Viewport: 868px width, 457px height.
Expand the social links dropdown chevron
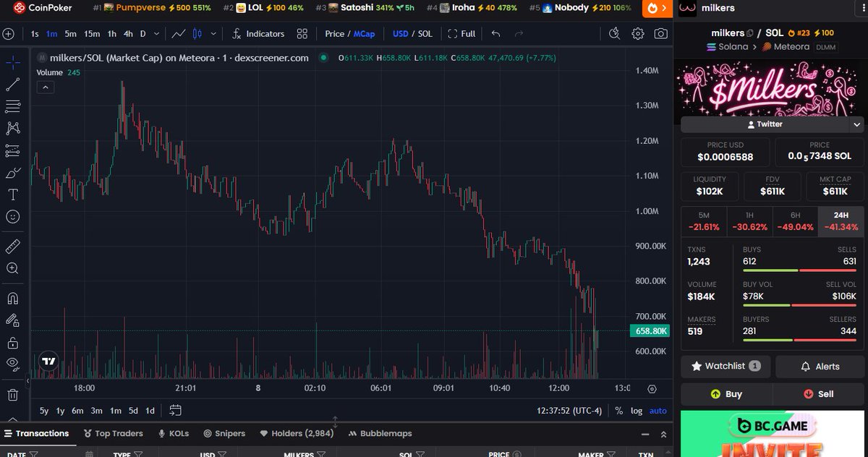(x=857, y=124)
